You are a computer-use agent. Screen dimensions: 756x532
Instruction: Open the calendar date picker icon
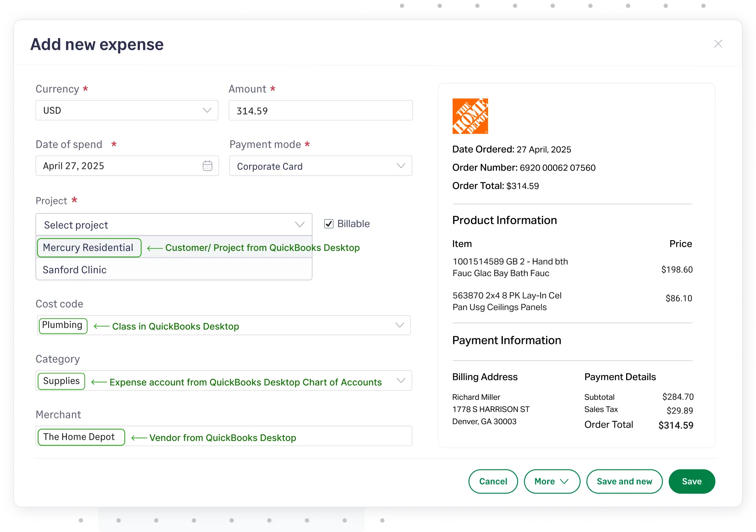[207, 166]
